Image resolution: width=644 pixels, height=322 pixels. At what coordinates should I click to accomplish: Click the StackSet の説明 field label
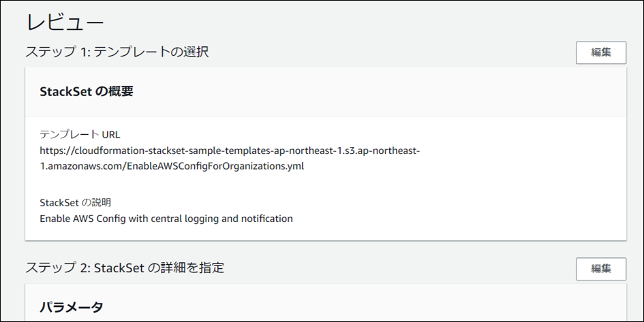75,202
